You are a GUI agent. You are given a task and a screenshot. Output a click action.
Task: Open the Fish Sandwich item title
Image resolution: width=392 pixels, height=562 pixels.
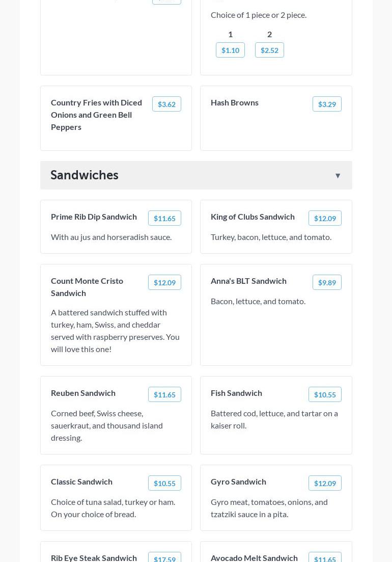pyautogui.click(x=236, y=393)
